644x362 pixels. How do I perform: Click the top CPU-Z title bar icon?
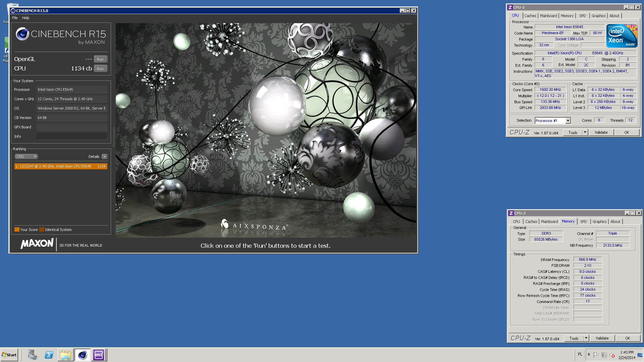click(x=510, y=7)
